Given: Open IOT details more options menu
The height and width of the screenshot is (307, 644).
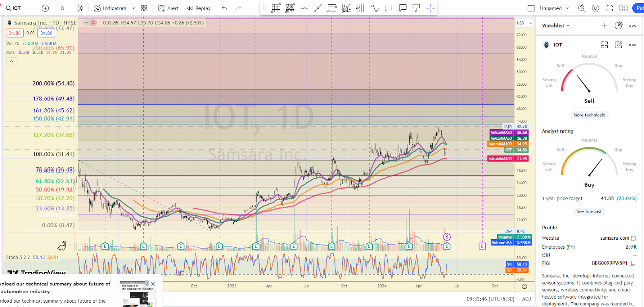Looking at the screenshot, I should pos(633,45).
